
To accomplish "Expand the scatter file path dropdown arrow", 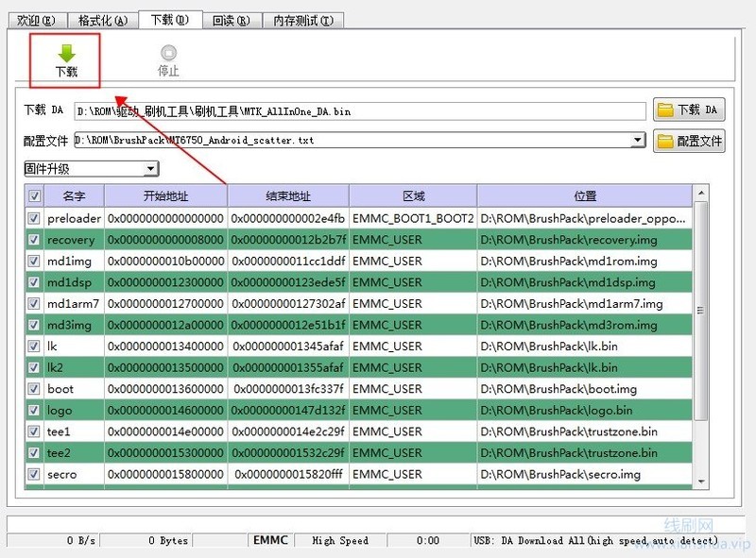I will (x=637, y=140).
